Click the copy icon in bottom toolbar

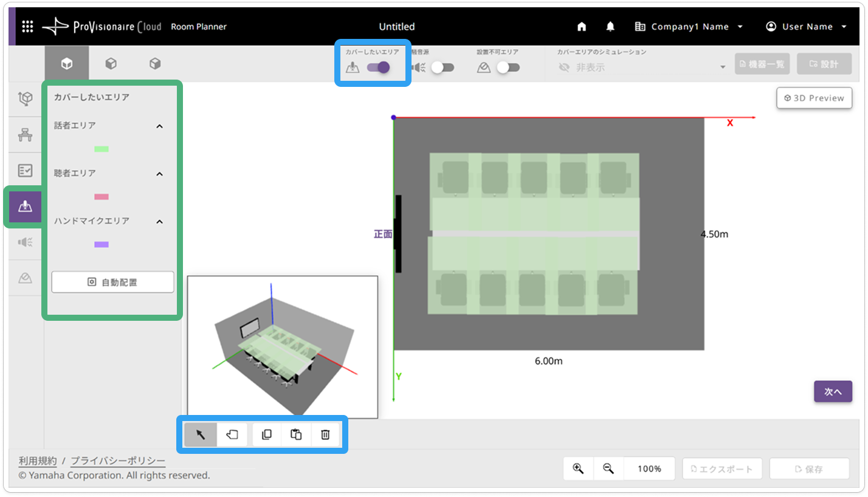coord(267,434)
